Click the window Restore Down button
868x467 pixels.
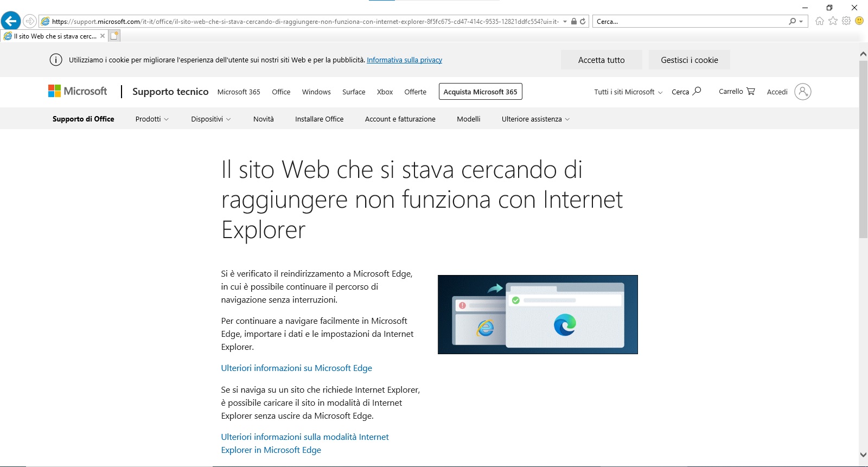point(829,8)
